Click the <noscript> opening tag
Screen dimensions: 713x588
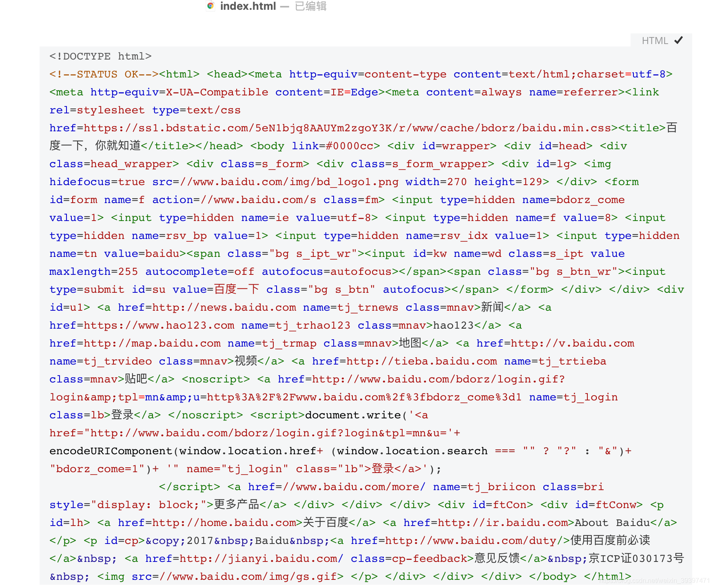coord(216,379)
